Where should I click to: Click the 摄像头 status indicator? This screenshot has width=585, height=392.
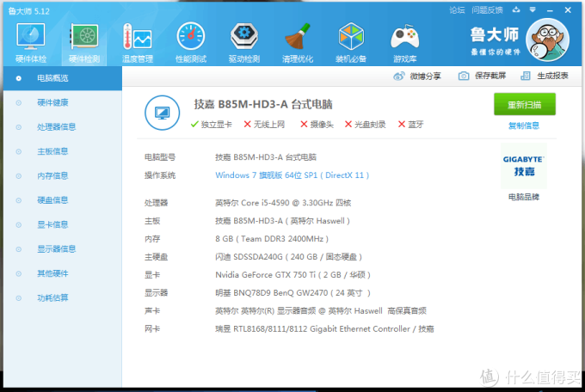tap(317, 125)
